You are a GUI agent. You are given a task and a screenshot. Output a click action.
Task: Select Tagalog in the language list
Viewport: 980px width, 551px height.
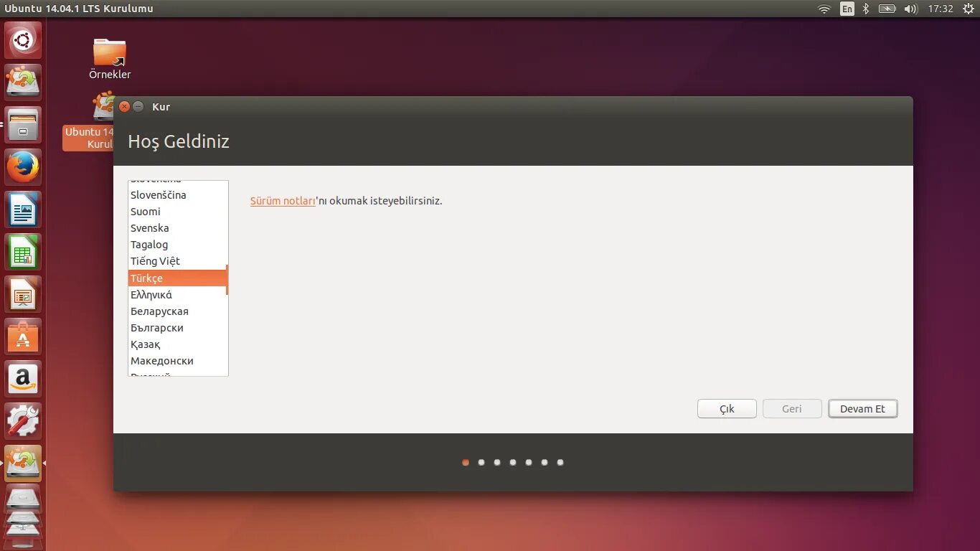(x=177, y=245)
